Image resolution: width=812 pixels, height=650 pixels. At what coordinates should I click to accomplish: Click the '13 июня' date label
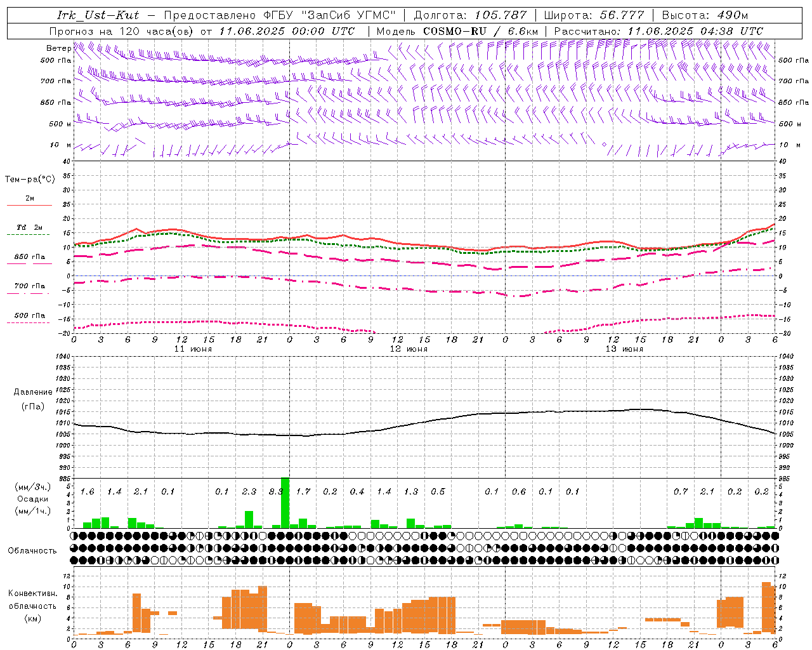[624, 349]
